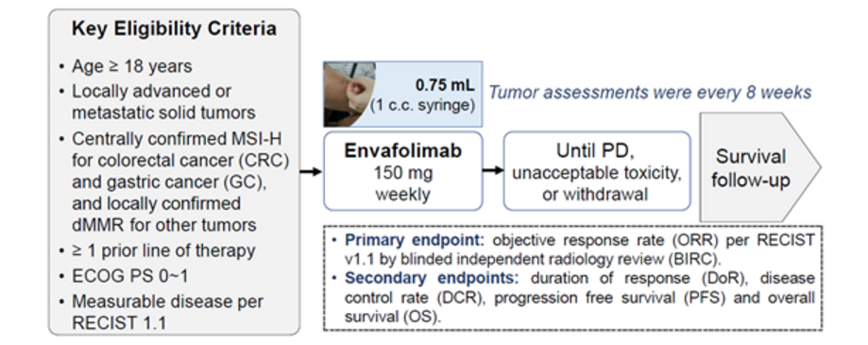Click the Age ≥ 18 years bullet
This screenshot has height=345, width=868.
tap(131, 66)
